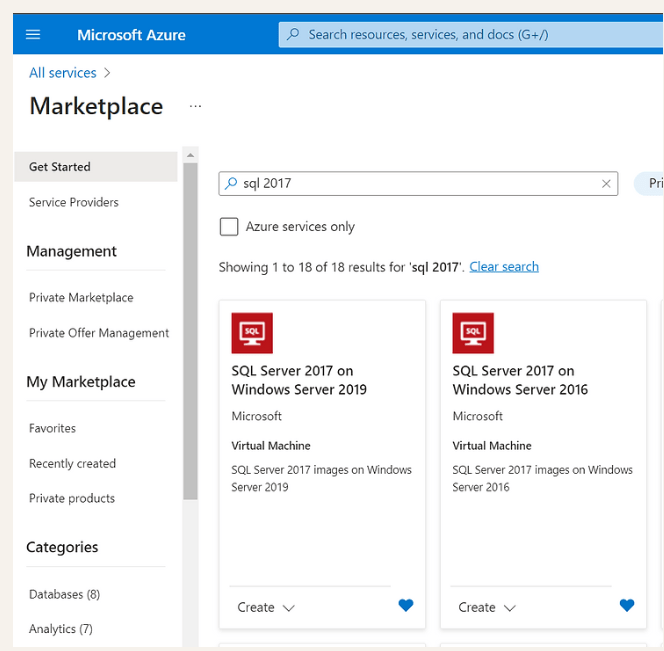
Task: Open Private Offer Management
Action: (x=99, y=333)
